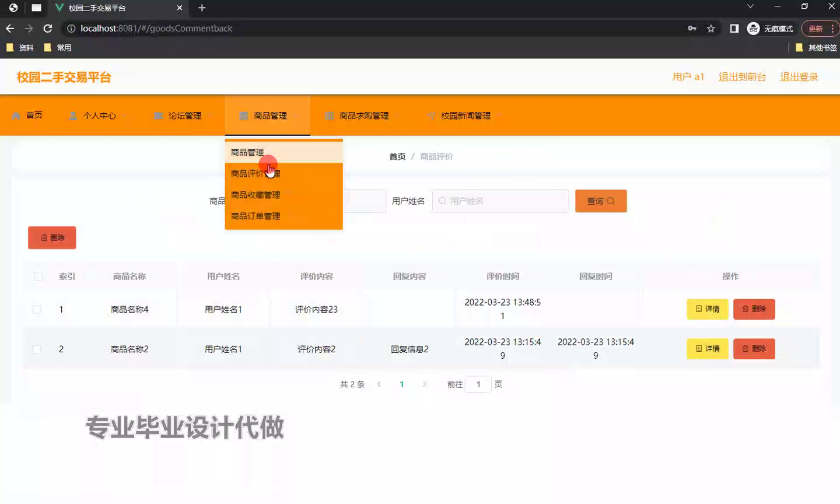Select 商品管理 in the dropdown submenu
Viewport: 840px width, 504px height.
[x=284, y=152]
